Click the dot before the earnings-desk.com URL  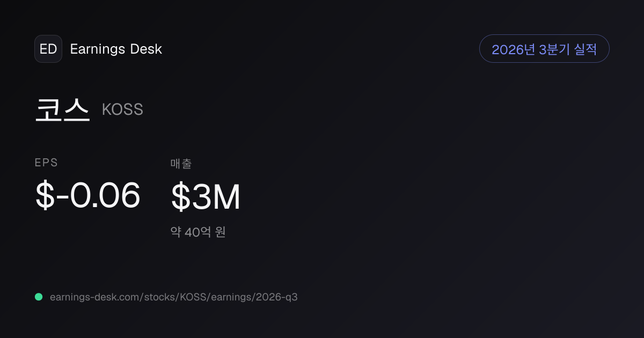(x=39, y=297)
